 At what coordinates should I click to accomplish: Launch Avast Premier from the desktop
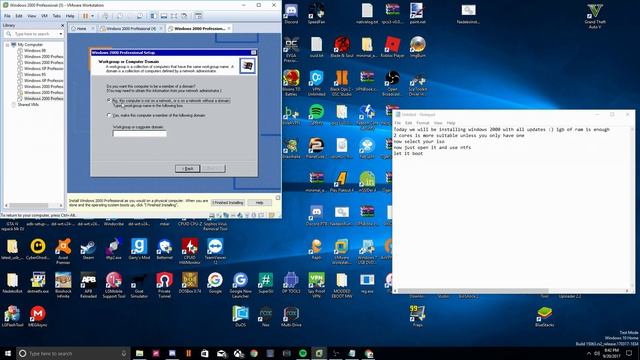coord(63,251)
